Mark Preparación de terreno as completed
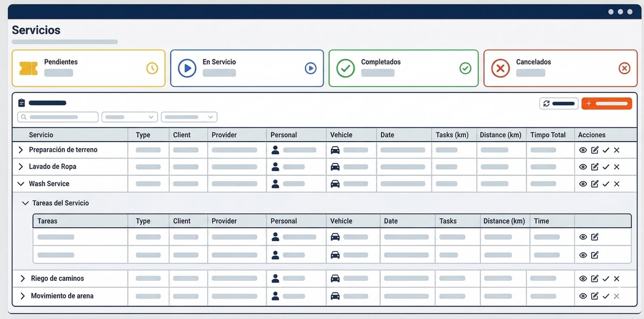 pos(606,150)
